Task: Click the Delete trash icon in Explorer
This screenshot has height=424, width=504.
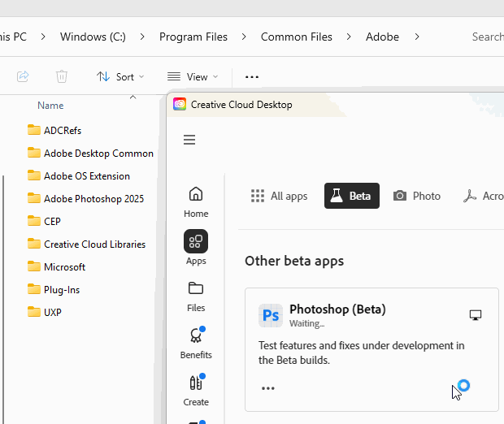Action: point(62,77)
